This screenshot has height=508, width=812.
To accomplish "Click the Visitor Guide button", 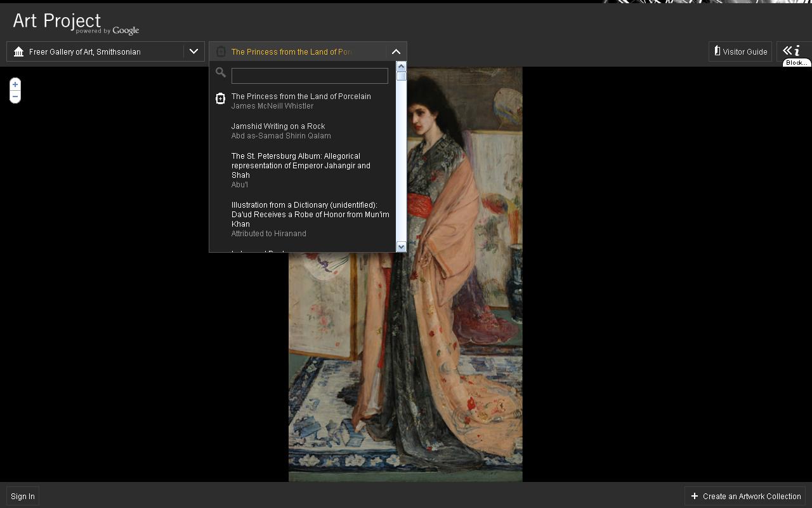I will click(740, 51).
